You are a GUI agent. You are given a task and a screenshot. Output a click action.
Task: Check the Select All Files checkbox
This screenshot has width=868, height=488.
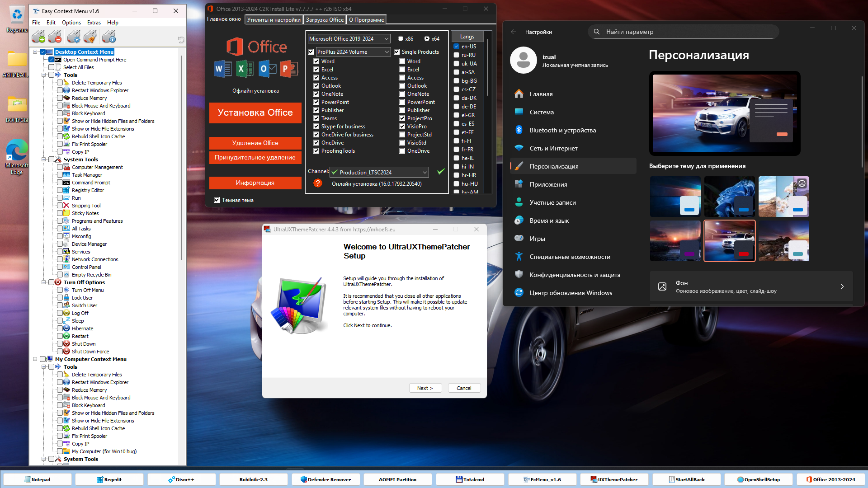pos(51,67)
